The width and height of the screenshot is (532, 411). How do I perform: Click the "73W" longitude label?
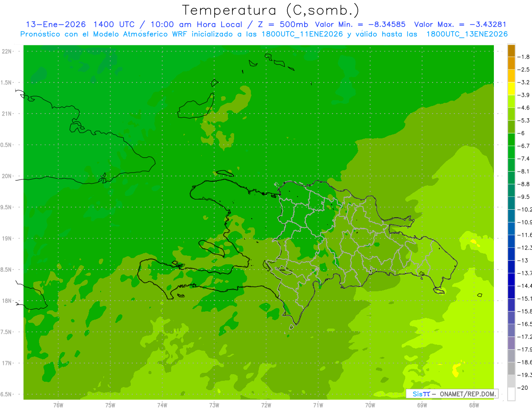(214, 405)
